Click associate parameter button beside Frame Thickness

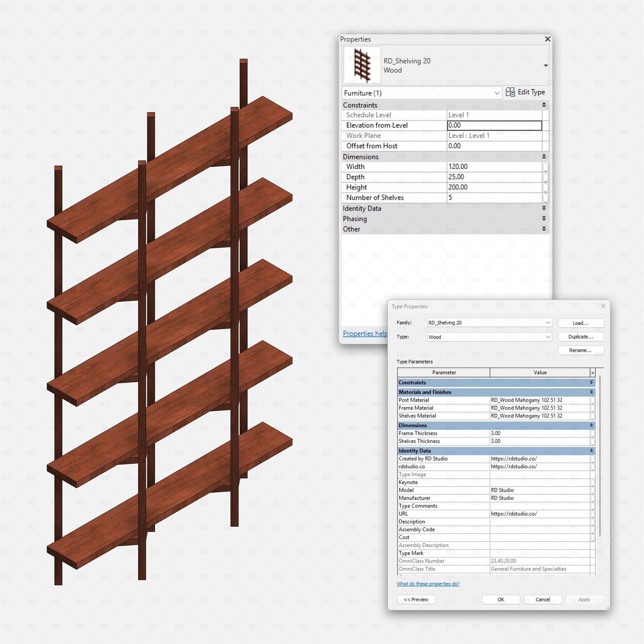(x=593, y=433)
